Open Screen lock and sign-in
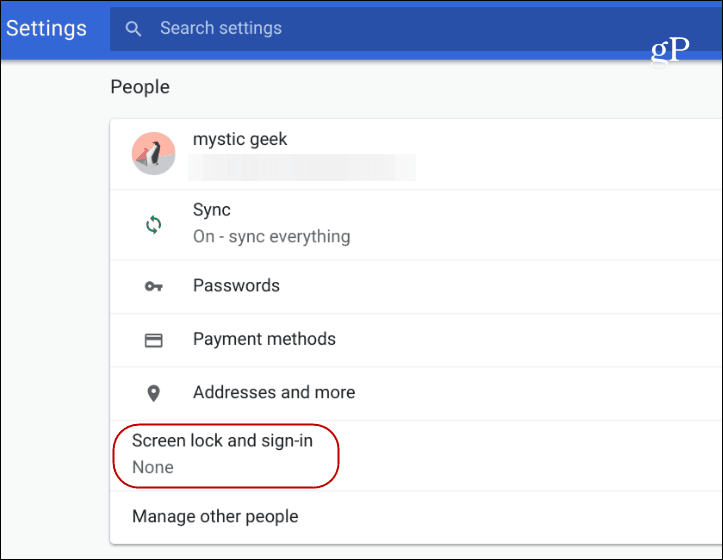This screenshot has height=560, width=723. click(x=416, y=455)
